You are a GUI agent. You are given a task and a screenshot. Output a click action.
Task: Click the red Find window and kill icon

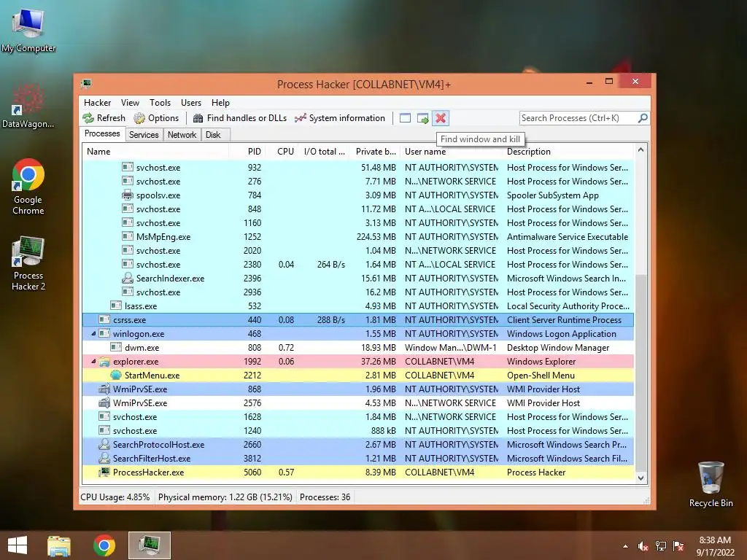pyautogui.click(x=441, y=118)
